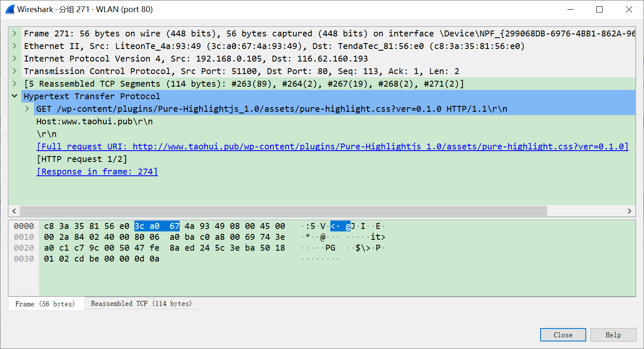Expand Transmission Control Protocol row
The width and height of the screenshot is (644, 349).
15,71
